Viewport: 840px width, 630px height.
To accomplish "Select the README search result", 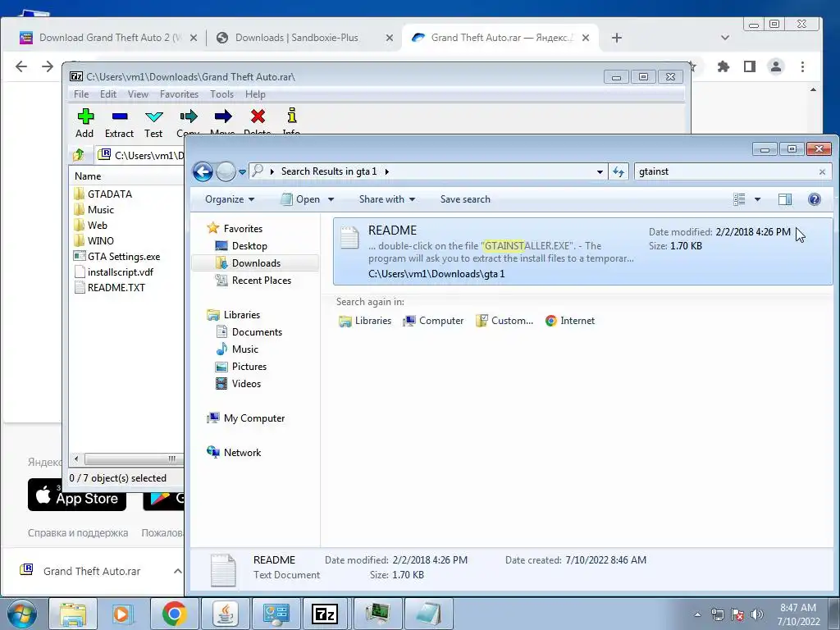I will (583, 251).
